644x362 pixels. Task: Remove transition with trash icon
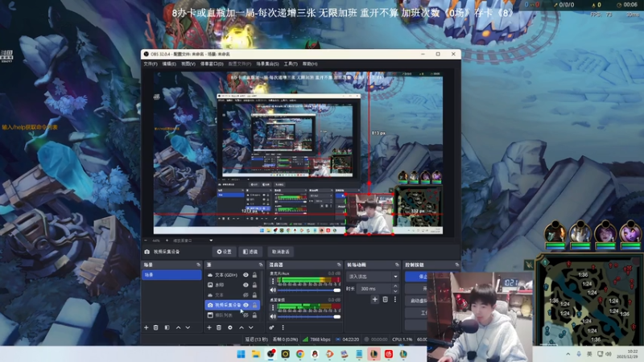tap(386, 299)
